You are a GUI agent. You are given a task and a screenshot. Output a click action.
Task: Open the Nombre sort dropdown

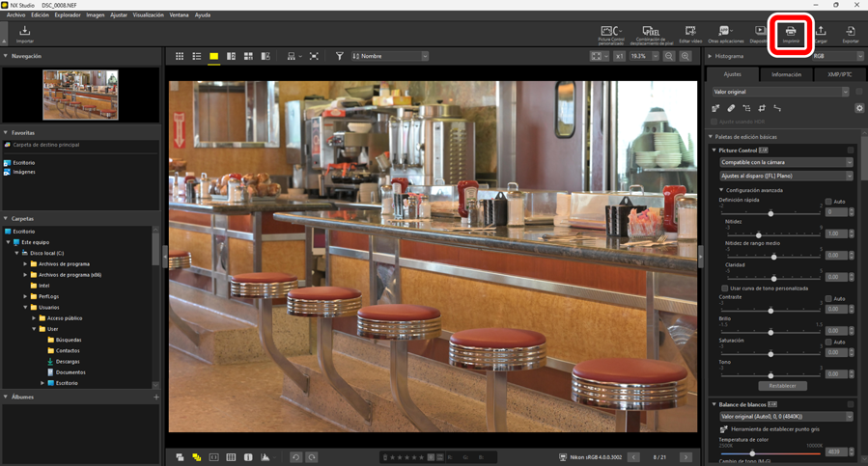coord(390,57)
